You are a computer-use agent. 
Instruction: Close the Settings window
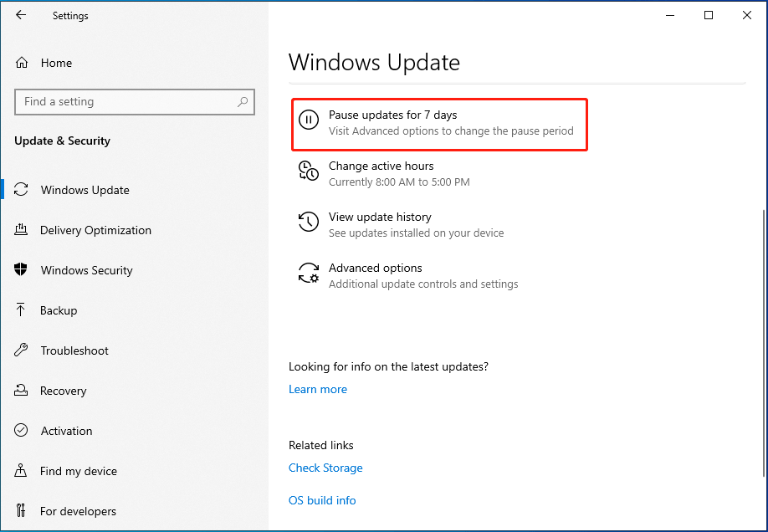(x=747, y=15)
